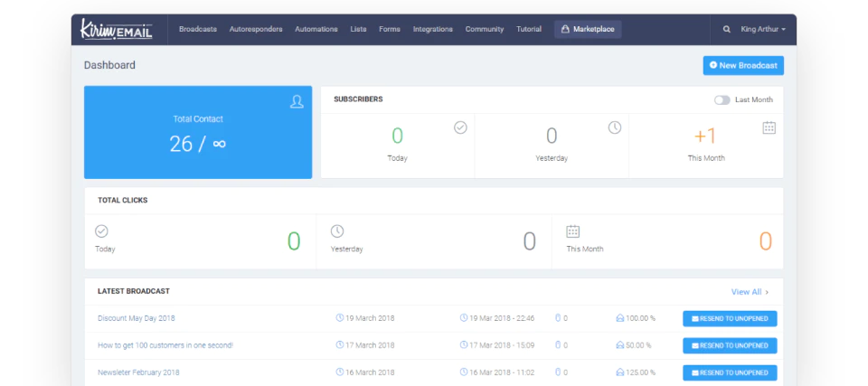Click the +1 This Month subscribers value
The image size is (868, 386).
coord(705,137)
